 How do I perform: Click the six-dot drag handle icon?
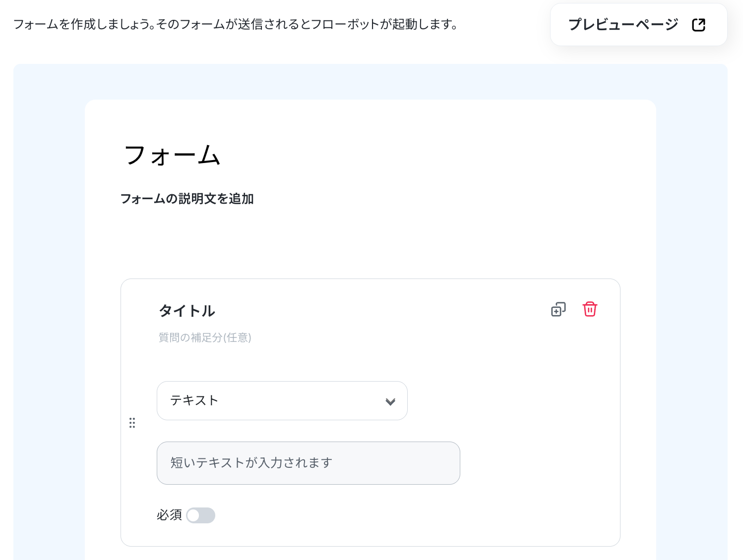pyautogui.click(x=132, y=423)
